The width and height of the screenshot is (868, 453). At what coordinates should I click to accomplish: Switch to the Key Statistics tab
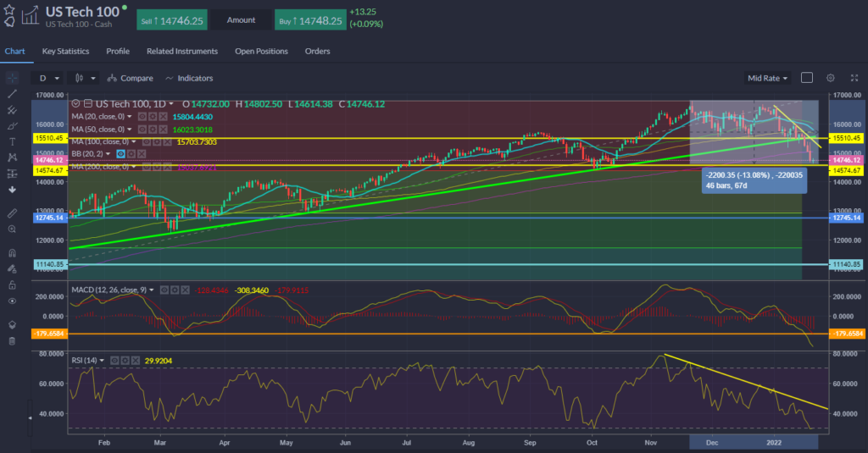tap(66, 52)
